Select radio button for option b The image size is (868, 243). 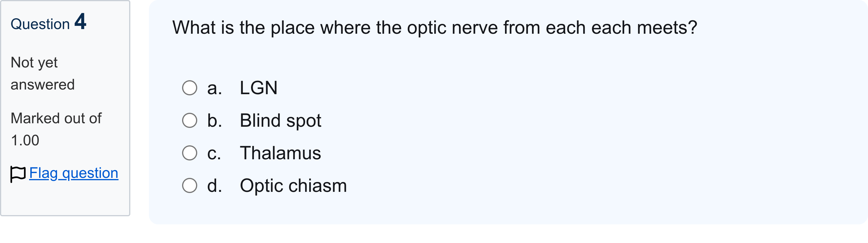(189, 121)
